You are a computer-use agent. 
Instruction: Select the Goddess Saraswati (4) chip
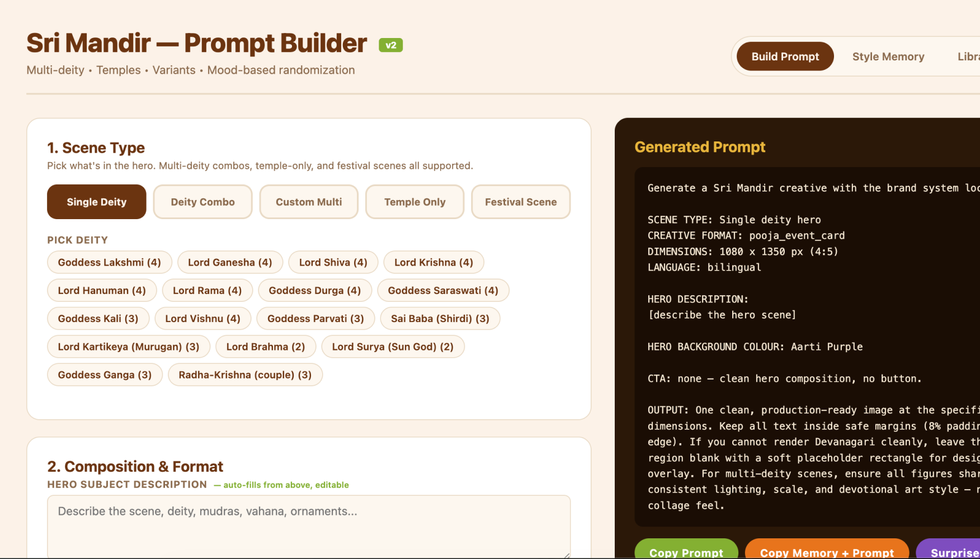point(443,290)
